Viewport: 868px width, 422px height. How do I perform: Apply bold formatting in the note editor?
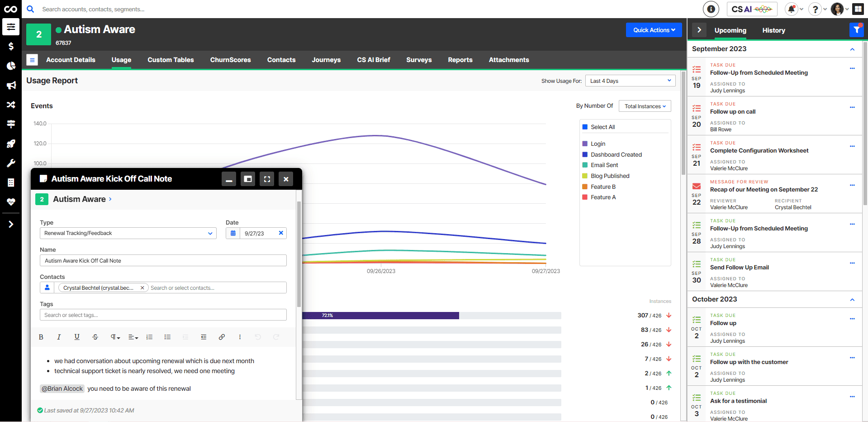pos(41,337)
